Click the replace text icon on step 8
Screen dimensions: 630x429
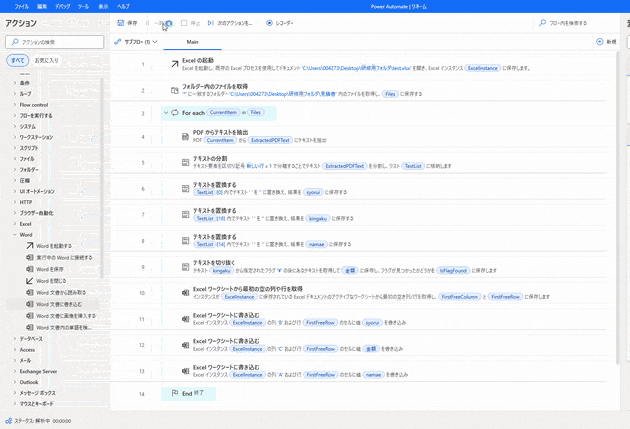click(x=185, y=241)
